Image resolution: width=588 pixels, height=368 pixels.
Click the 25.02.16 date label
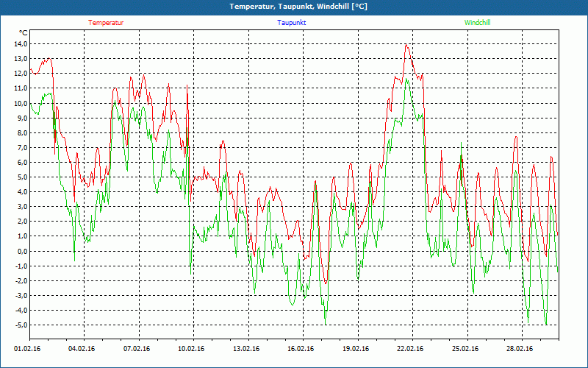tap(465, 349)
